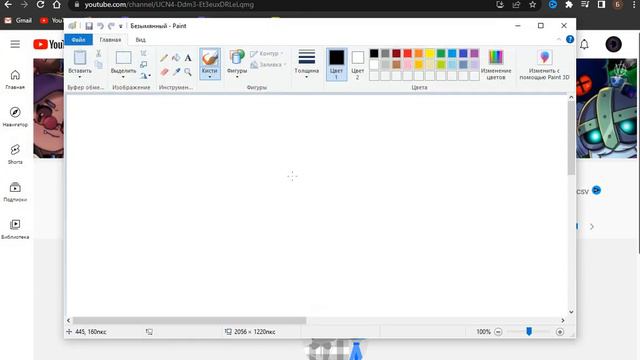Go to Главная in YouTube sidebar

15,79
